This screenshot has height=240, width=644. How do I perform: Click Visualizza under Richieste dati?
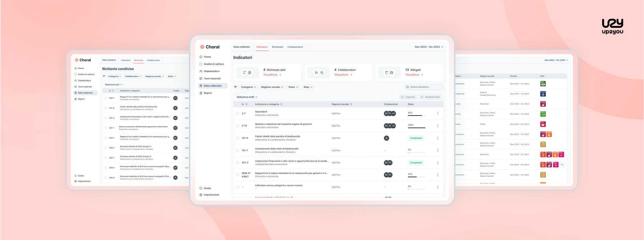click(272, 75)
